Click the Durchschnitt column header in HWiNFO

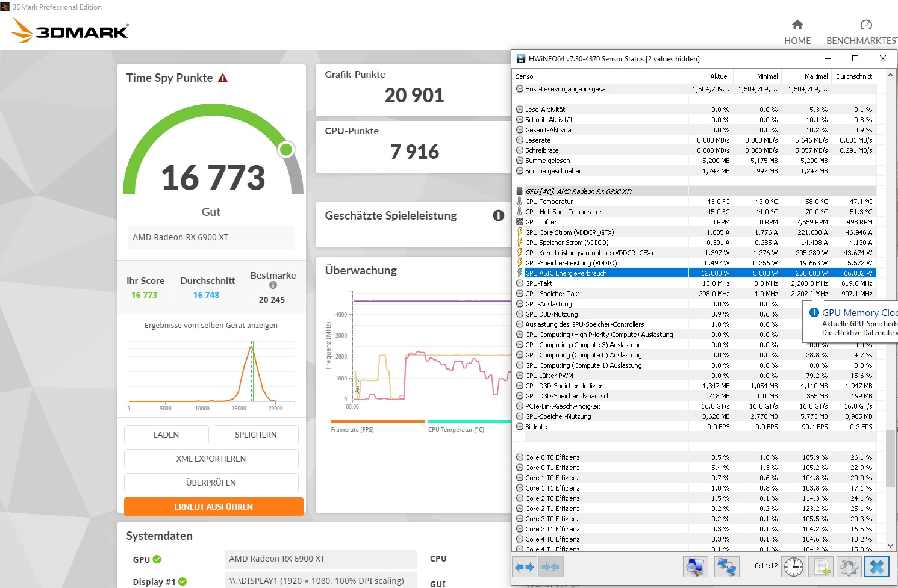854,76
